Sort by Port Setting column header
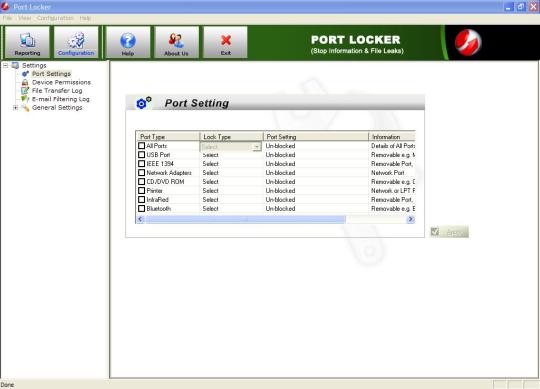Image resolution: width=540 pixels, height=389 pixels. (316, 137)
